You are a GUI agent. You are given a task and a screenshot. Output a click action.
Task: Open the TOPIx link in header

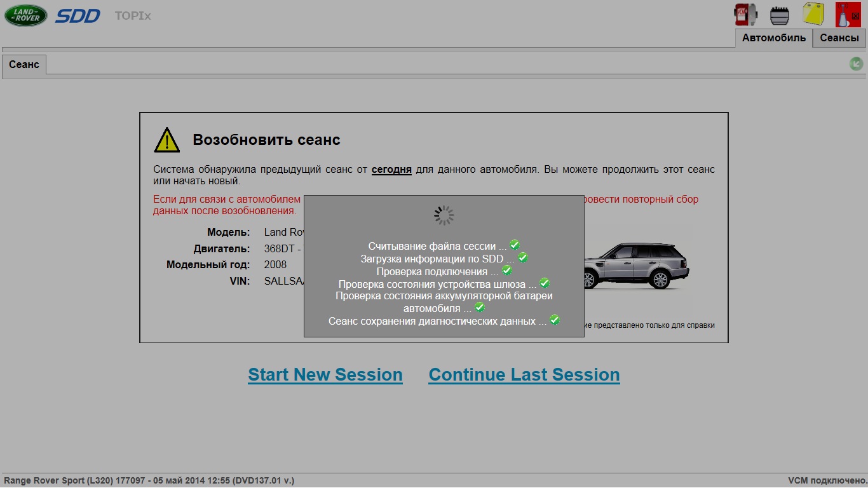coord(133,16)
